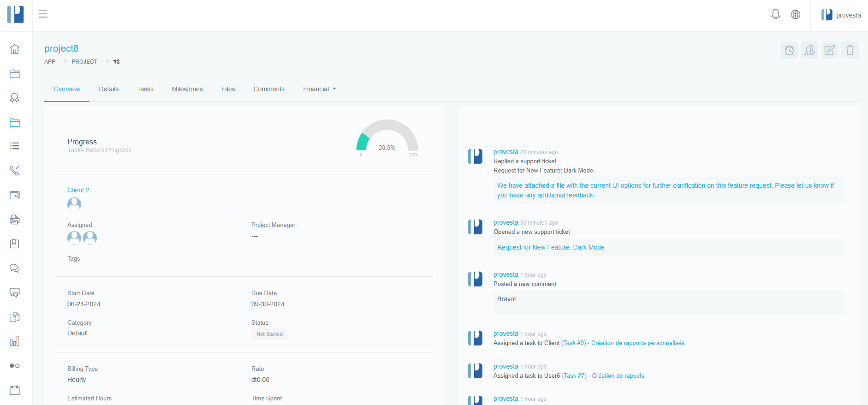The image size is (868, 405).
Task: Click the 20.0% progress gauge
Action: (387, 138)
